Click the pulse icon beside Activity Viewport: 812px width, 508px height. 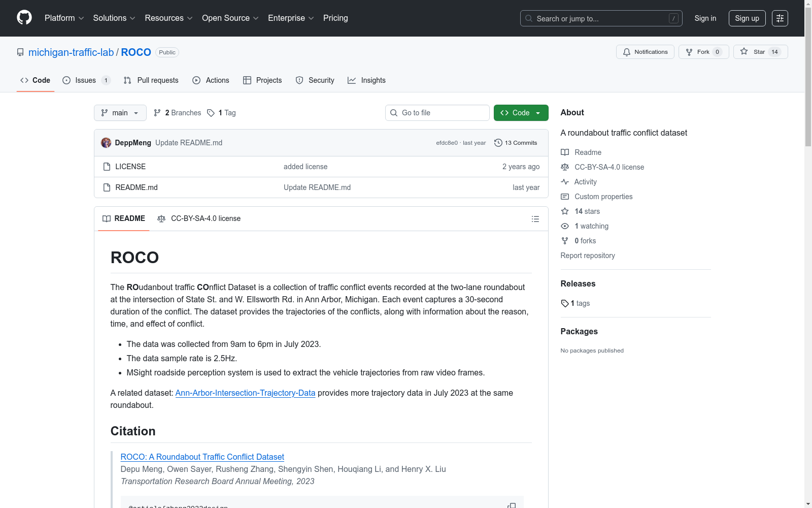(x=565, y=182)
